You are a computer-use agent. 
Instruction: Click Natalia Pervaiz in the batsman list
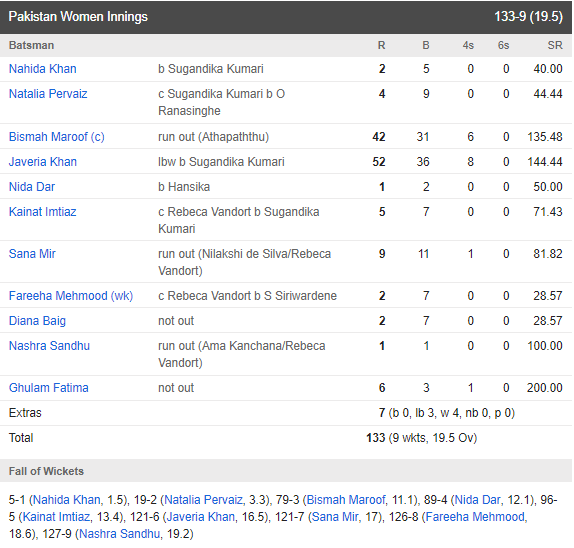tap(48, 94)
